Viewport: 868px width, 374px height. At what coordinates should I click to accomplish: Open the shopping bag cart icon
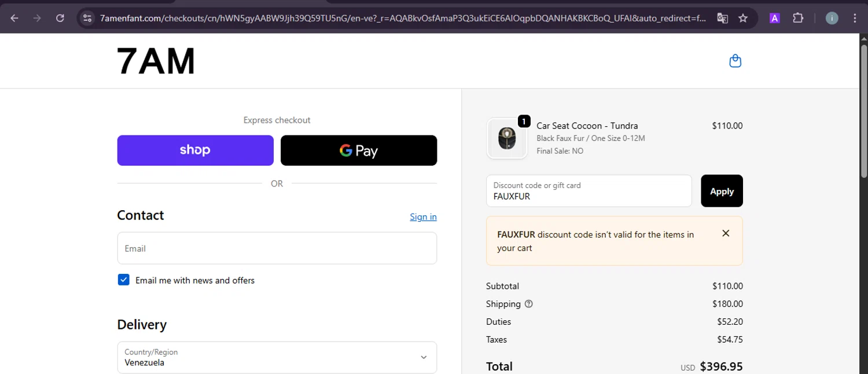coord(735,61)
